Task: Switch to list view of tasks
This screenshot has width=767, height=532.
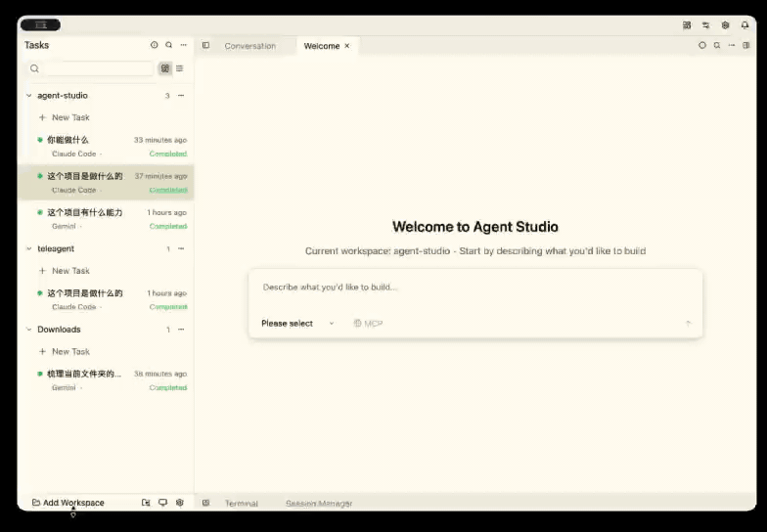Action: (180, 68)
